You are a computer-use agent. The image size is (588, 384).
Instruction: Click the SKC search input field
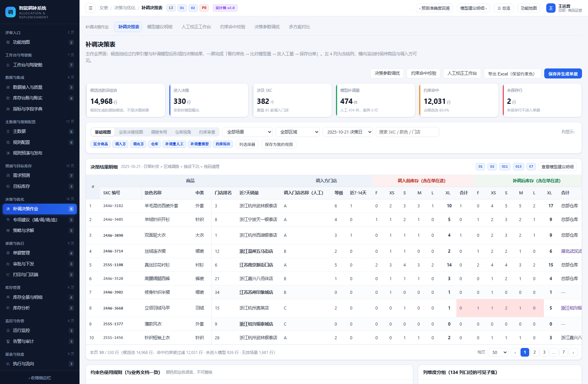[x=407, y=132]
